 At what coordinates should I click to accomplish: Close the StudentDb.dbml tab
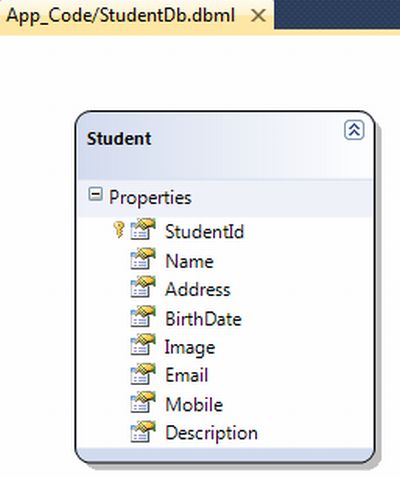[258, 16]
